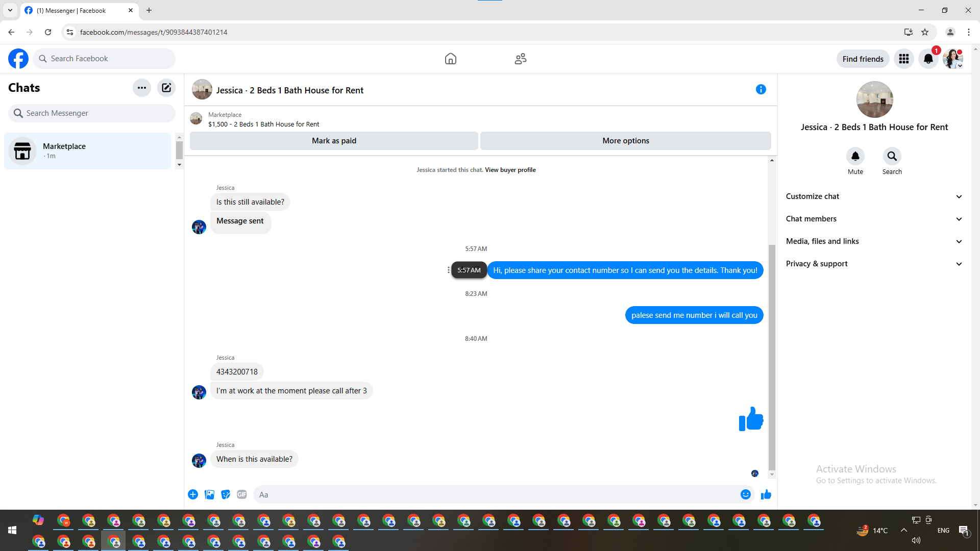Go to the Home feed icon
The width and height of the screenshot is (980, 551).
click(x=450, y=59)
